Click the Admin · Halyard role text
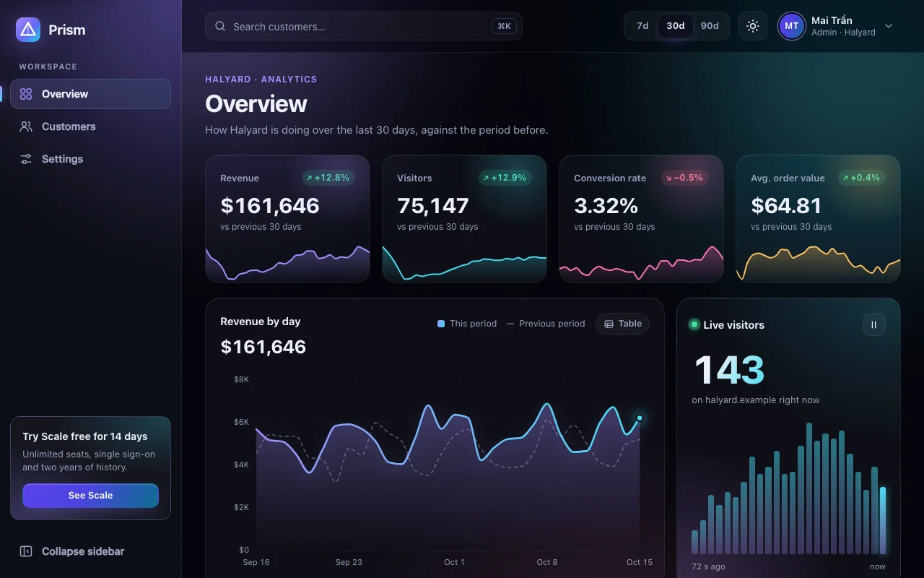Viewport: 924px width, 578px height. tap(843, 33)
